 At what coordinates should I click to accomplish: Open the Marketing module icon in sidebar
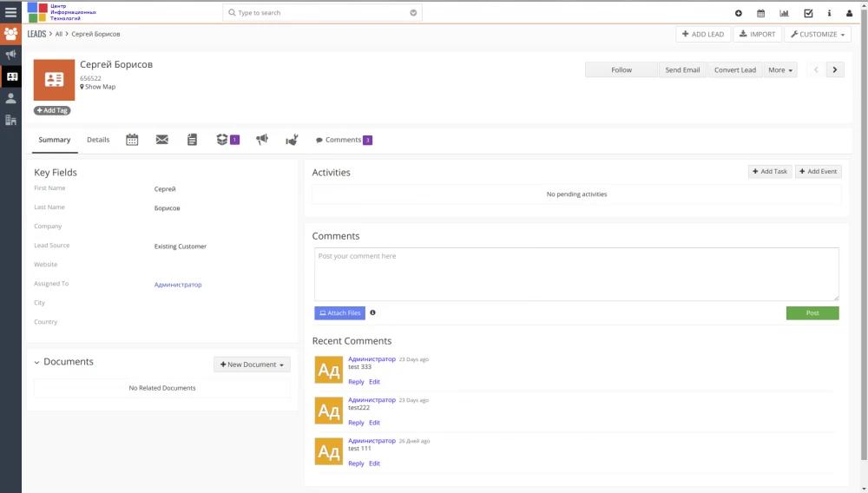click(10, 34)
